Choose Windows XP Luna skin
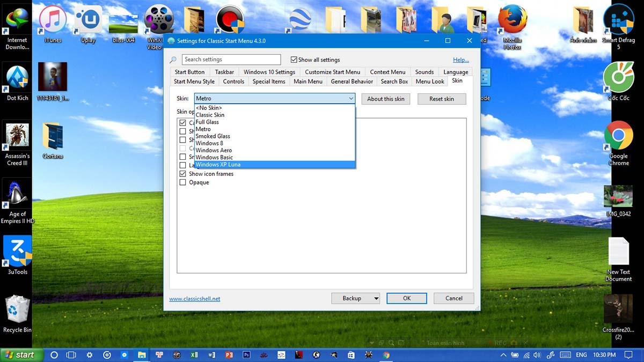 click(x=275, y=165)
